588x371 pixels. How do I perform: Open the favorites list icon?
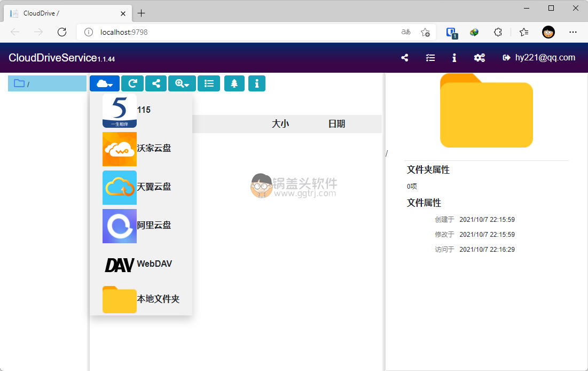point(524,32)
